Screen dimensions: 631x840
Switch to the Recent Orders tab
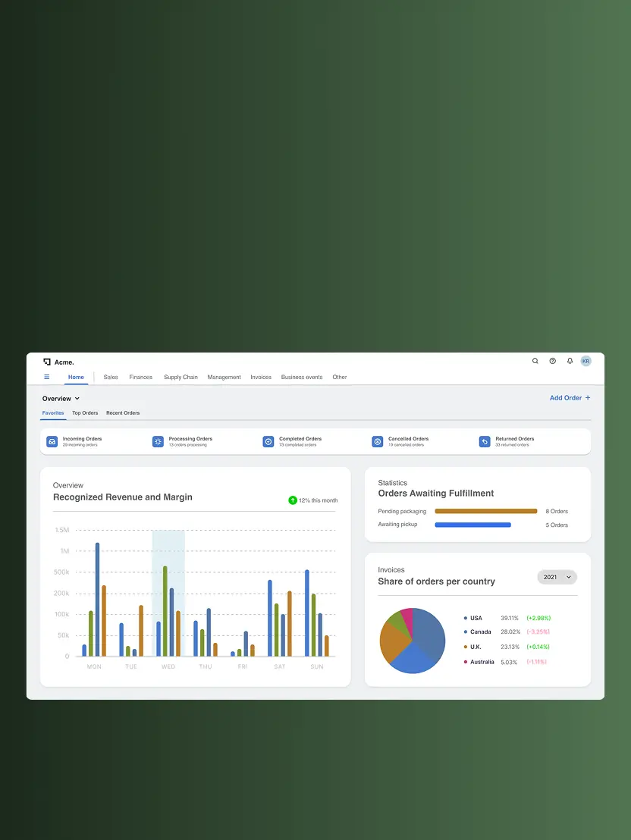[123, 413]
